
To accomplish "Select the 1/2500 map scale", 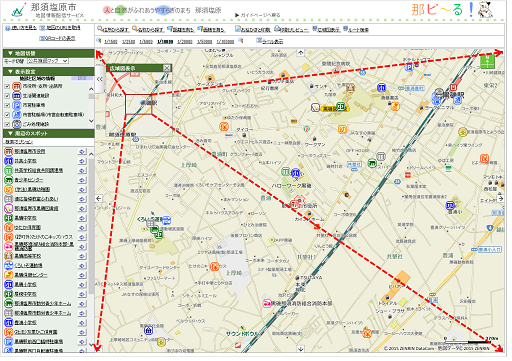I will pos(130,42).
